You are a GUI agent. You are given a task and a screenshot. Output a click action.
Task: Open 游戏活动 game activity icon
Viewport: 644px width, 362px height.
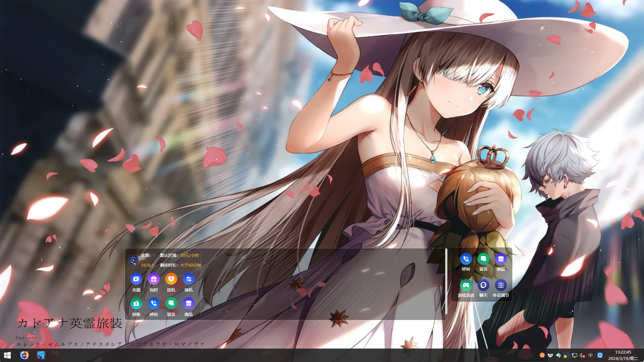466,285
